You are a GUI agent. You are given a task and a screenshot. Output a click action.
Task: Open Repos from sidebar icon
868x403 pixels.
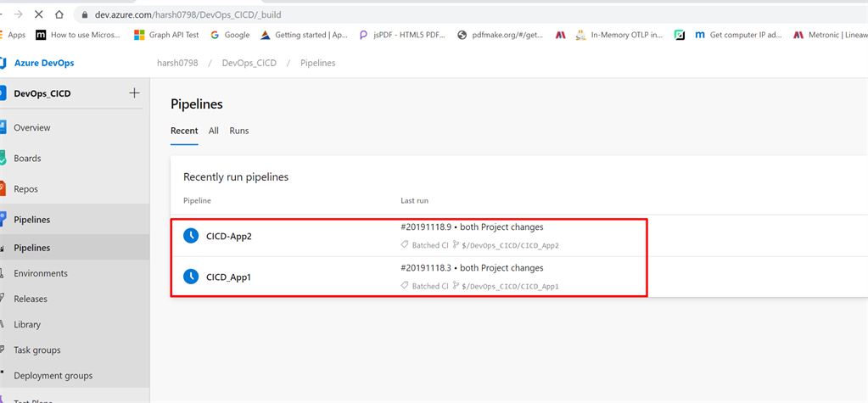coord(3,189)
